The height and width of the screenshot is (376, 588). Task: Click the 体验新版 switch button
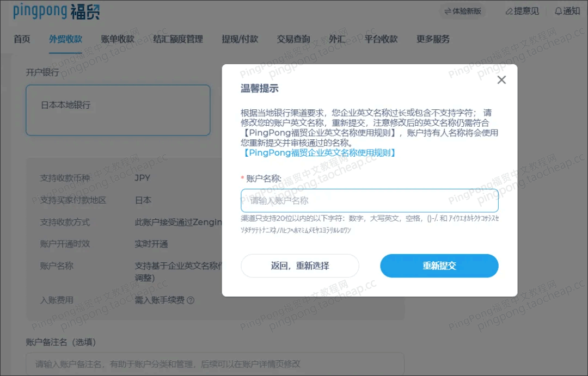point(463,11)
